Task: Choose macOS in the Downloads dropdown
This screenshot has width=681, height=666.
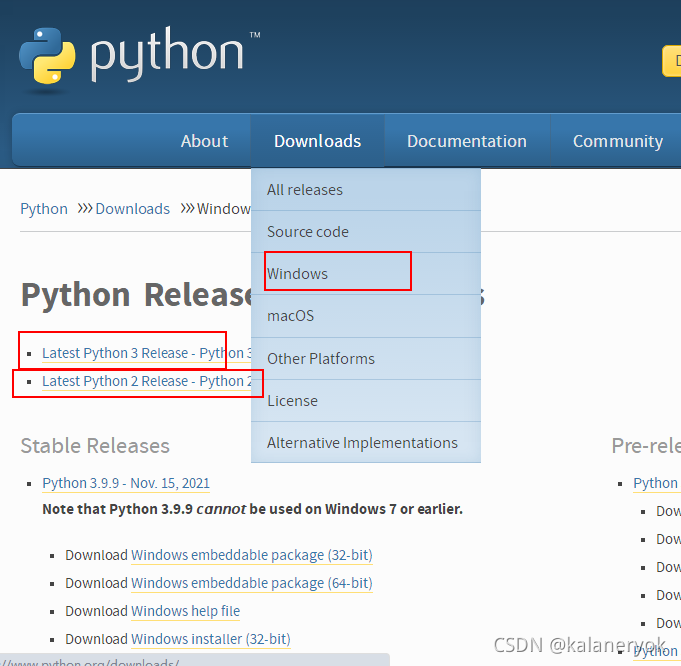Action: [366, 316]
